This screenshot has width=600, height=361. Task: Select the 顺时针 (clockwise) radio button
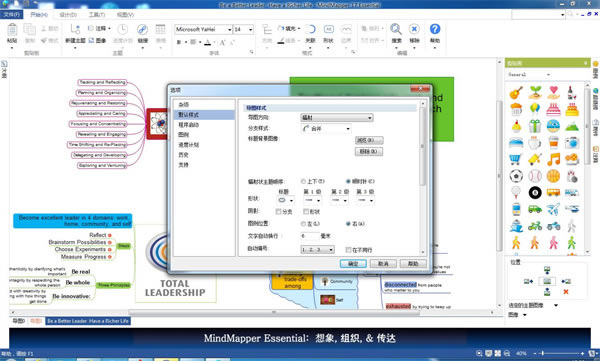coord(348,181)
